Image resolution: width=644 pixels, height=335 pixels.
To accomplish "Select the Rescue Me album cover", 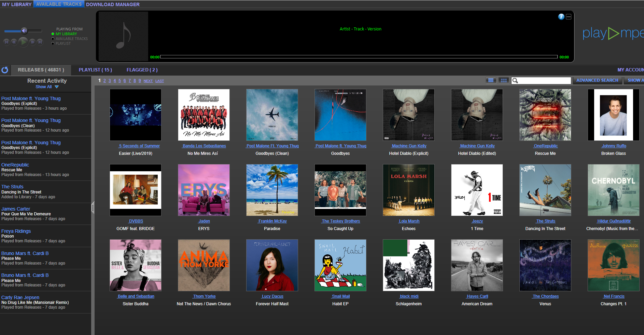I will pos(545,115).
